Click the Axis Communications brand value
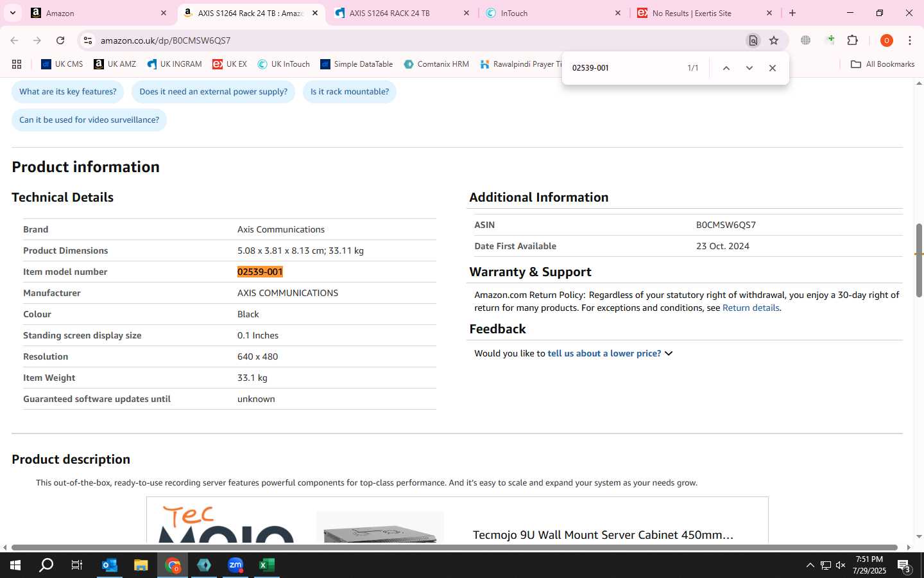924x578 pixels. coord(281,229)
